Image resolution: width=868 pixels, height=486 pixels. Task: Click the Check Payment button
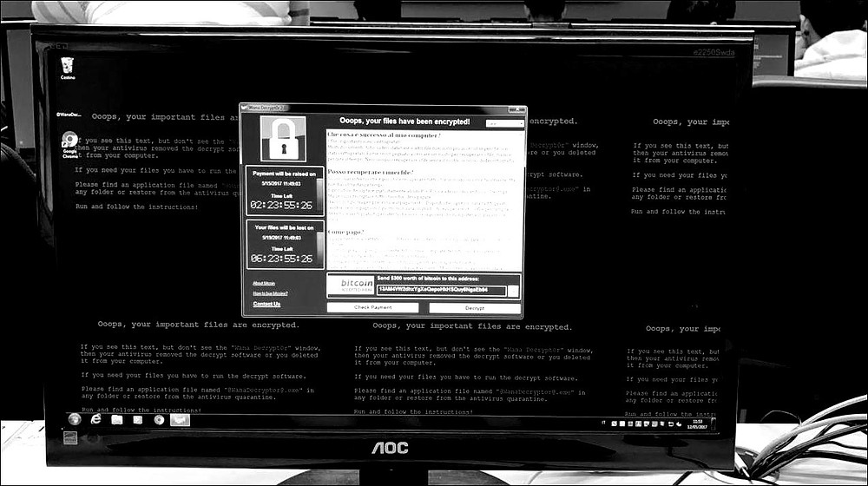pyautogui.click(x=372, y=307)
